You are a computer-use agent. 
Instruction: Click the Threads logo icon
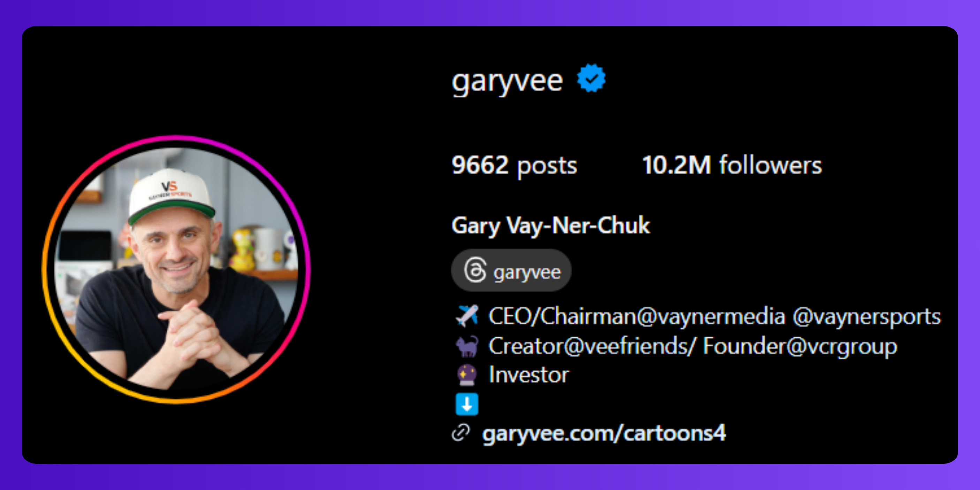475,270
